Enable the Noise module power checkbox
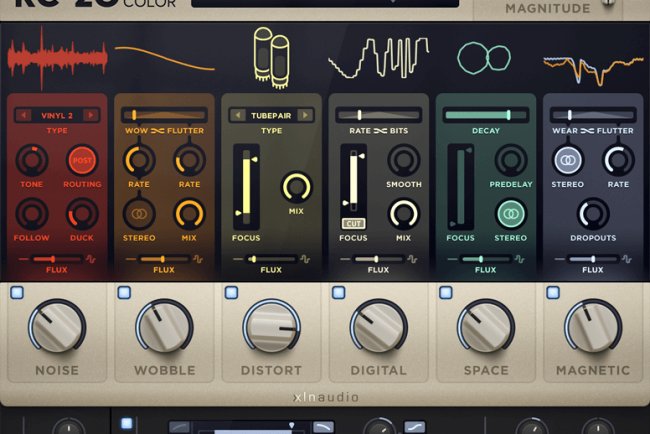Screen dimensions: 650x434 [17, 293]
